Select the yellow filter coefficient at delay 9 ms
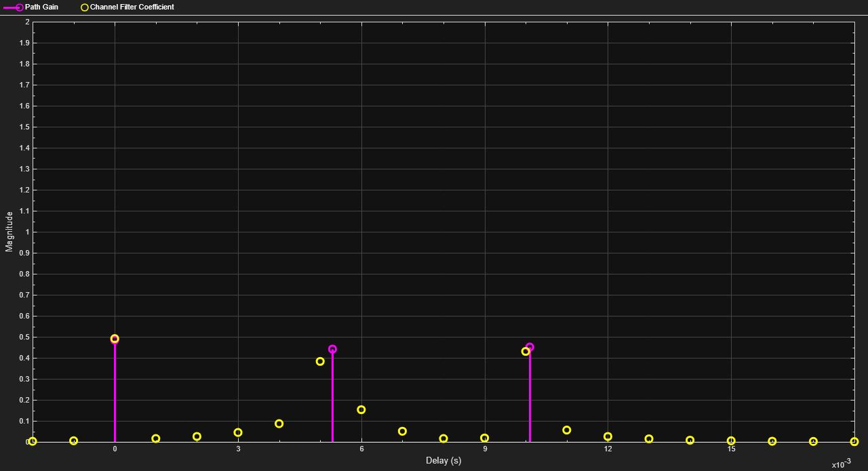Image resolution: width=868 pixels, height=471 pixels. coord(484,438)
